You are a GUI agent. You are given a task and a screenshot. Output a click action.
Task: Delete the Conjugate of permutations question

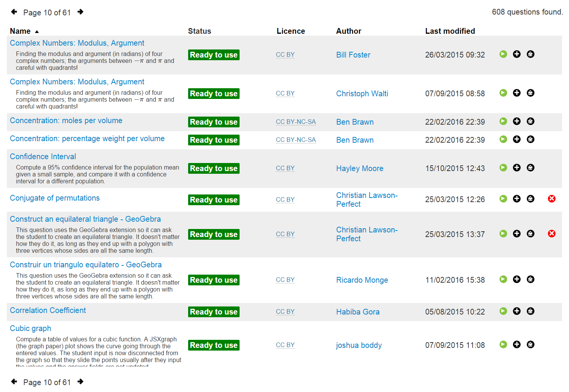pyautogui.click(x=551, y=199)
